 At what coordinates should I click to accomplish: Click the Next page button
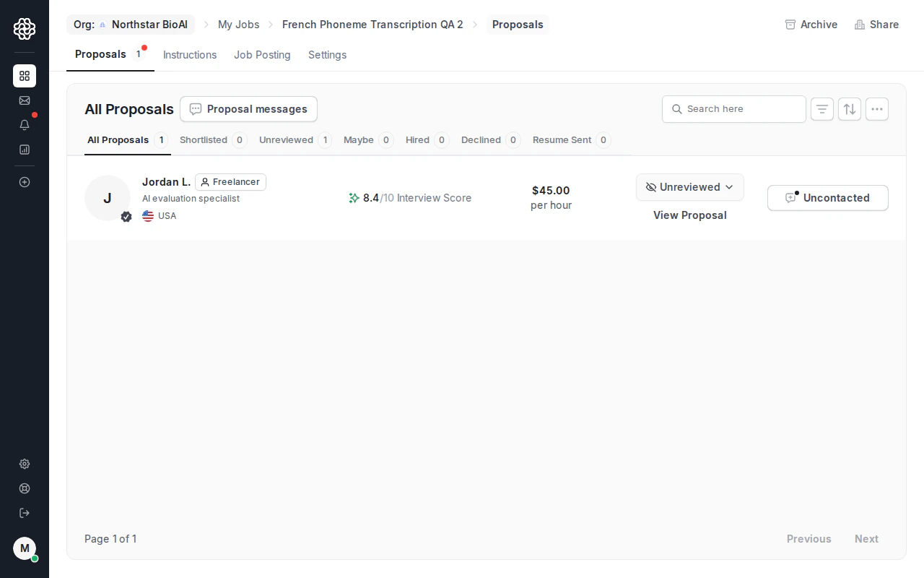tap(866, 539)
